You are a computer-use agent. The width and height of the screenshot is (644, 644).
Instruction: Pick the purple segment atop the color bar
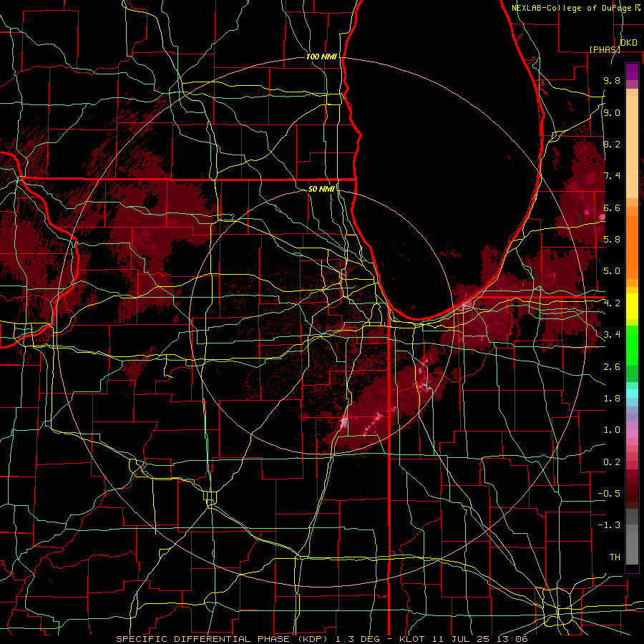[x=632, y=72]
